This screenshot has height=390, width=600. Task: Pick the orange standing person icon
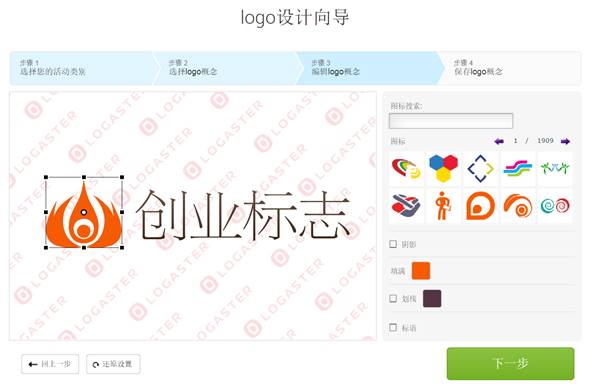[x=443, y=206]
